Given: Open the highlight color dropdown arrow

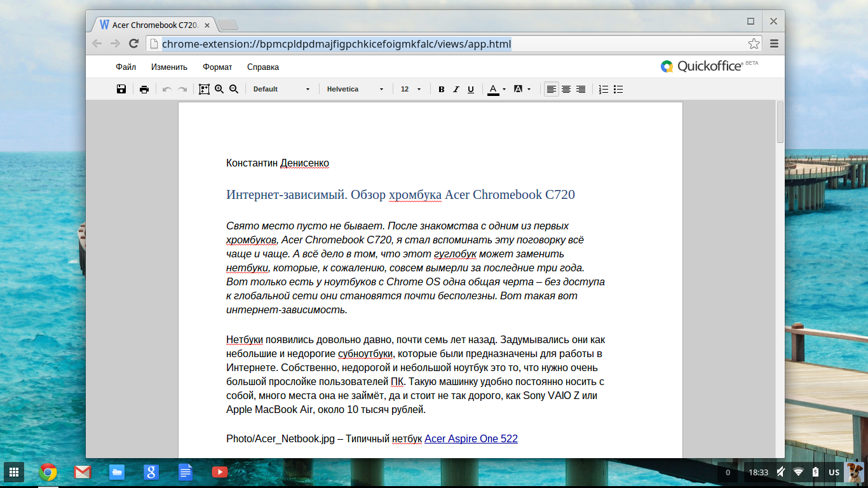Looking at the screenshot, I should coord(529,90).
